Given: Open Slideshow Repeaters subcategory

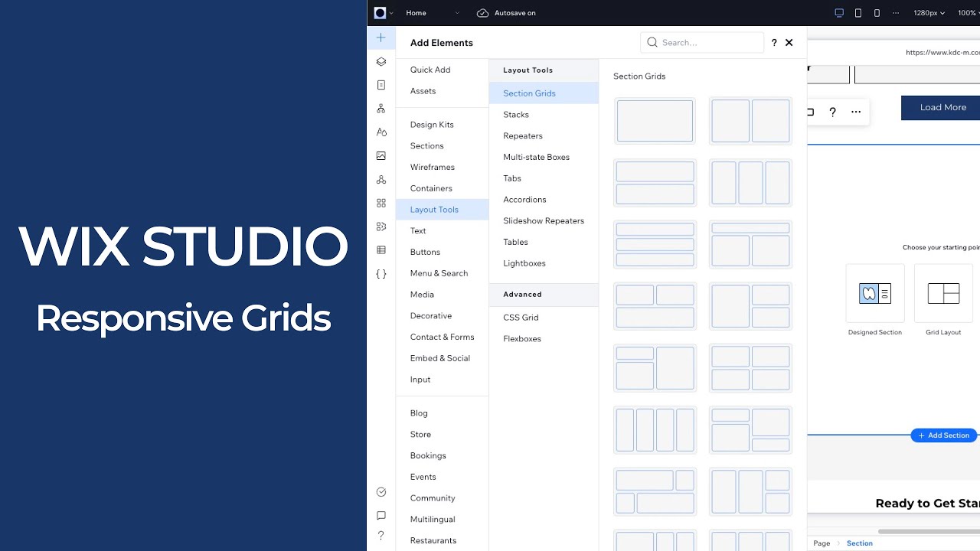Looking at the screenshot, I should click(x=544, y=221).
